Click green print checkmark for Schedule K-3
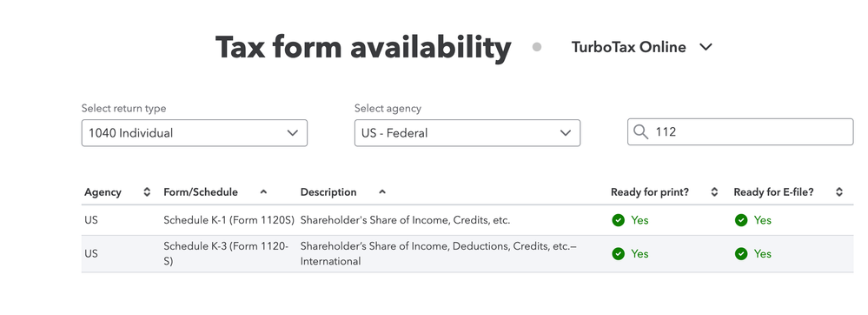Image resolution: width=868 pixels, height=315 pixels. 619,253
